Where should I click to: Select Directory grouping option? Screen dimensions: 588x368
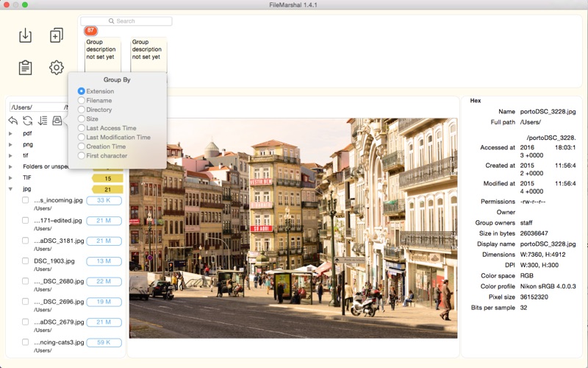pos(82,110)
